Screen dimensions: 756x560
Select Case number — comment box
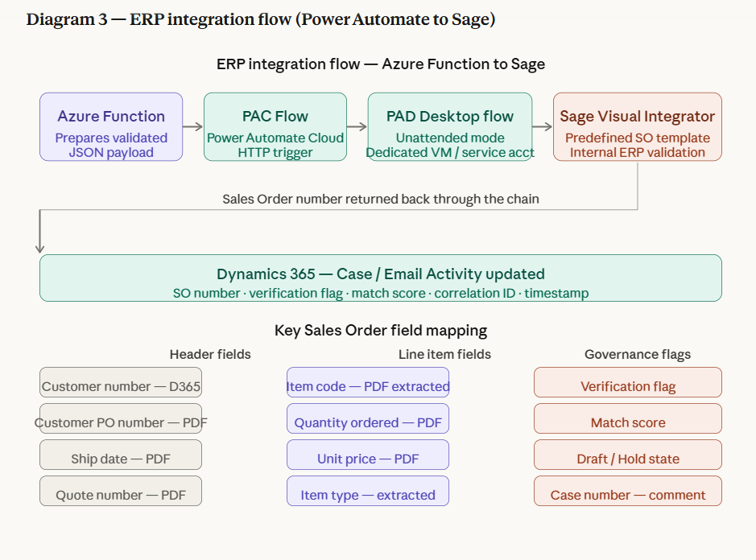628,491
